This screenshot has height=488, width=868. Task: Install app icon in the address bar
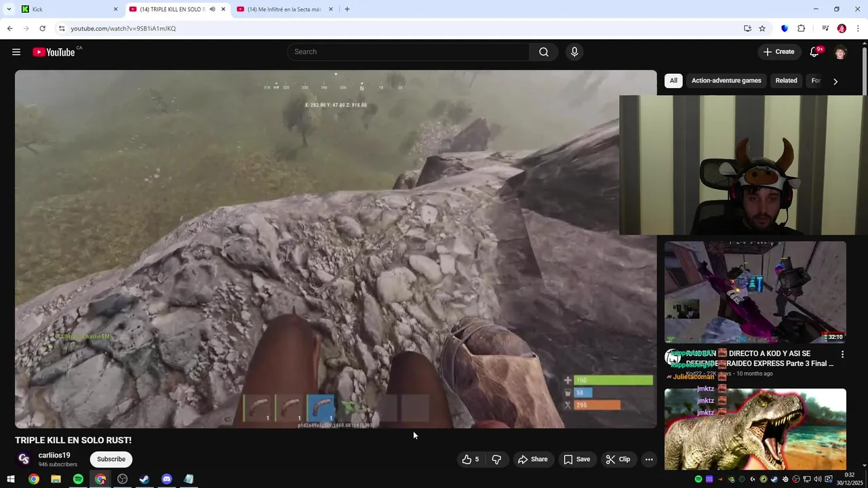pos(747,28)
